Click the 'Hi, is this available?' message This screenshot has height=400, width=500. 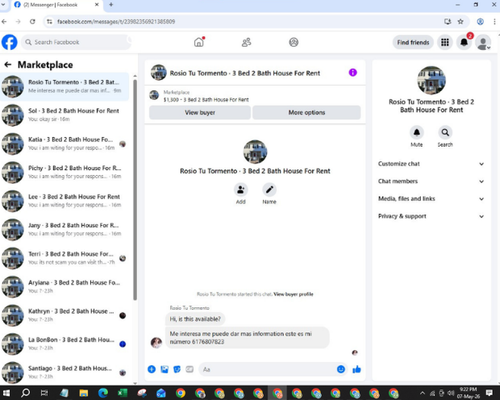[x=195, y=319]
